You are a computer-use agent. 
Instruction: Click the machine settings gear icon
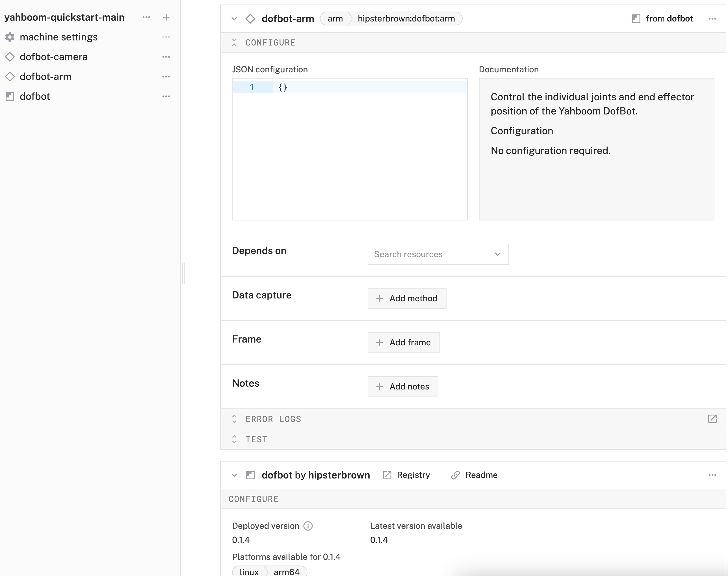point(10,37)
